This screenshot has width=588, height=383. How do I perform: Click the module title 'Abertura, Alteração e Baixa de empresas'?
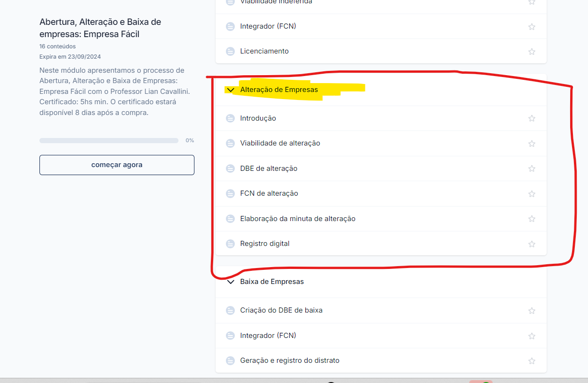point(101,28)
